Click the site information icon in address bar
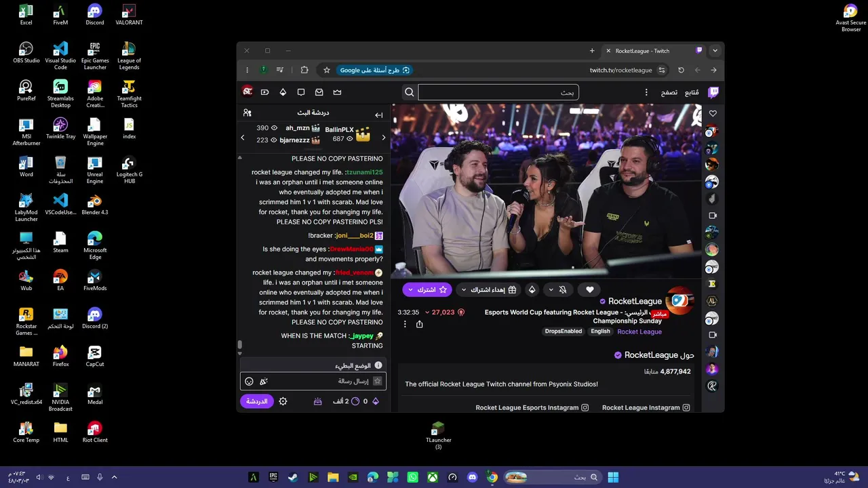 point(663,70)
